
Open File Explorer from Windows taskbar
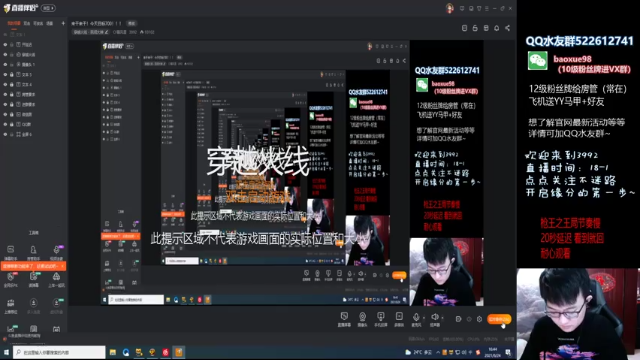point(113,352)
